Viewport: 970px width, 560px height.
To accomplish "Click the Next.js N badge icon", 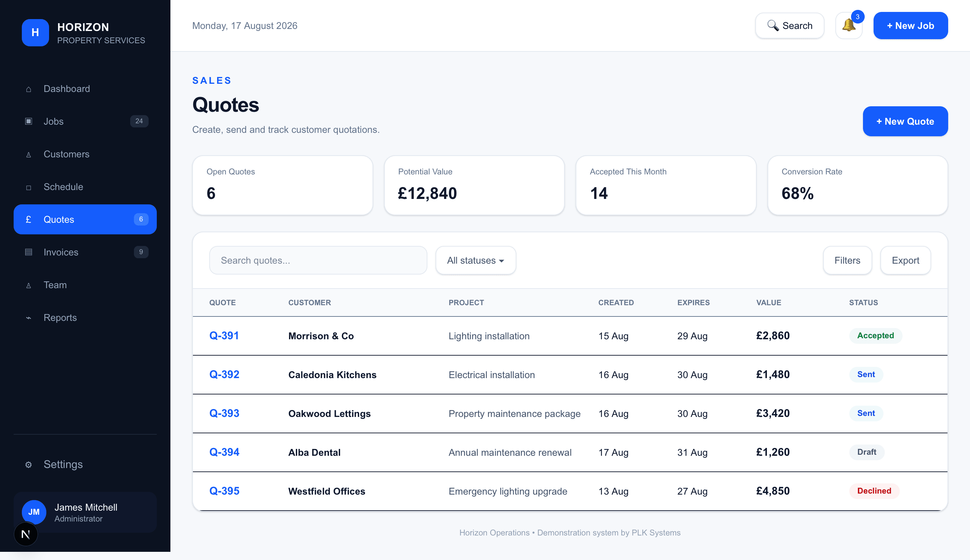I will coord(26,534).
